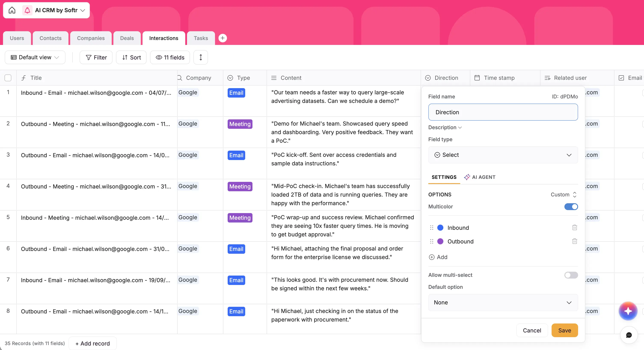The width and height of the screenshot is (644, 350).
Task: Click the plus icon to add a new tab
Action: point(223,38)
